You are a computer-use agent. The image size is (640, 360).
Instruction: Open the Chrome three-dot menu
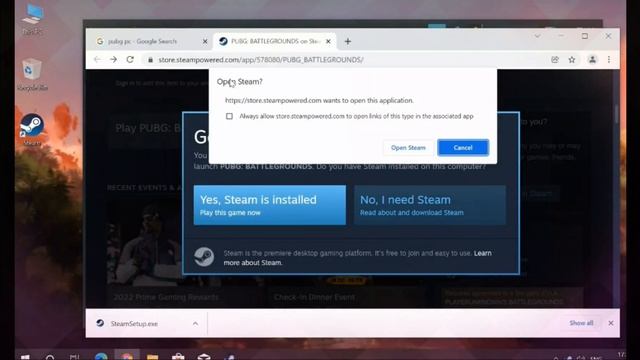609,60
